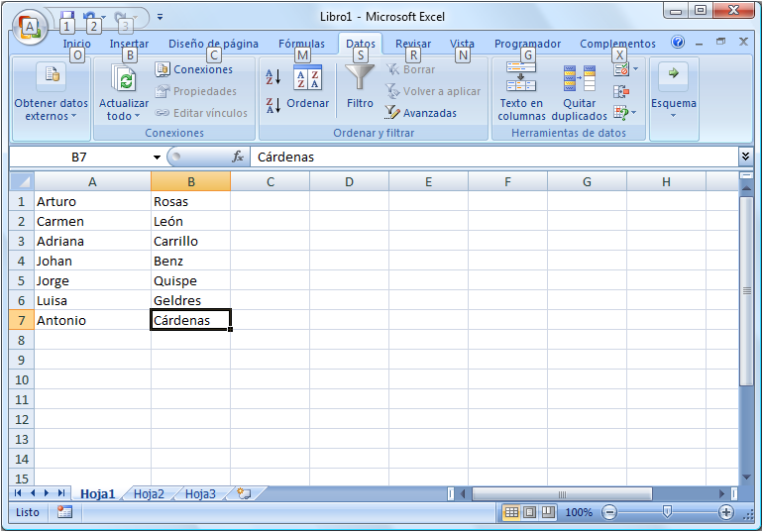Open the Inicio ribbon tab
763x532 pixels.
pyautogui.click(x=76, y=44)
